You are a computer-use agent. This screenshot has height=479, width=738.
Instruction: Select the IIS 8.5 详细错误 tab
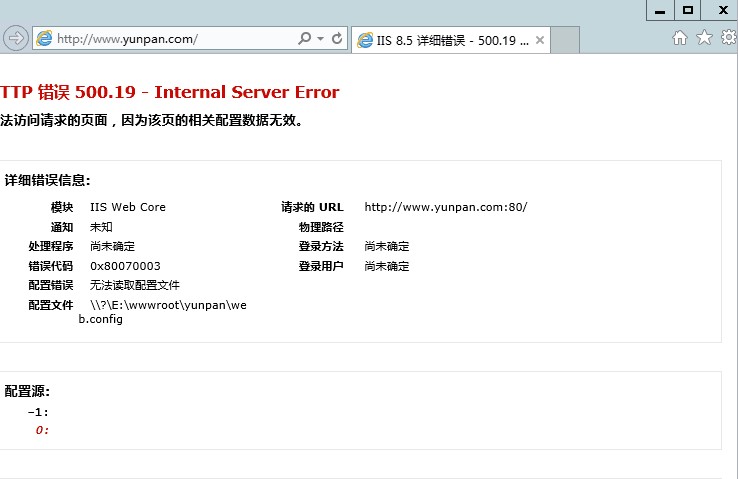tap(452, 40)
